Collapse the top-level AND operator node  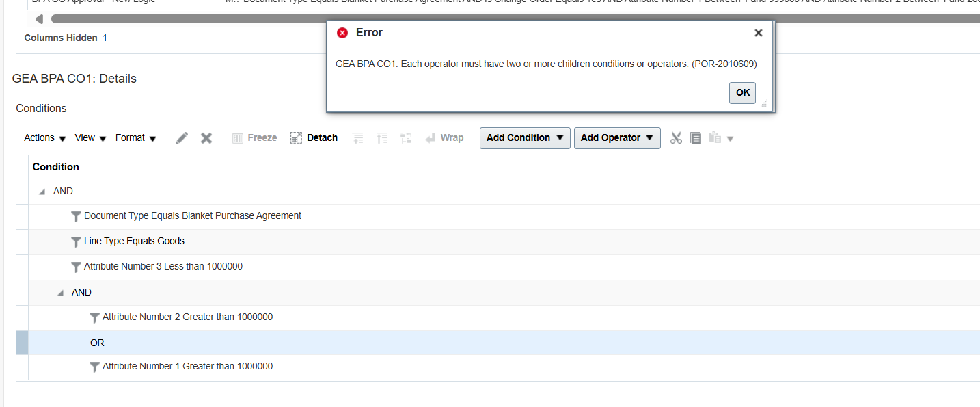click(41, 191)
